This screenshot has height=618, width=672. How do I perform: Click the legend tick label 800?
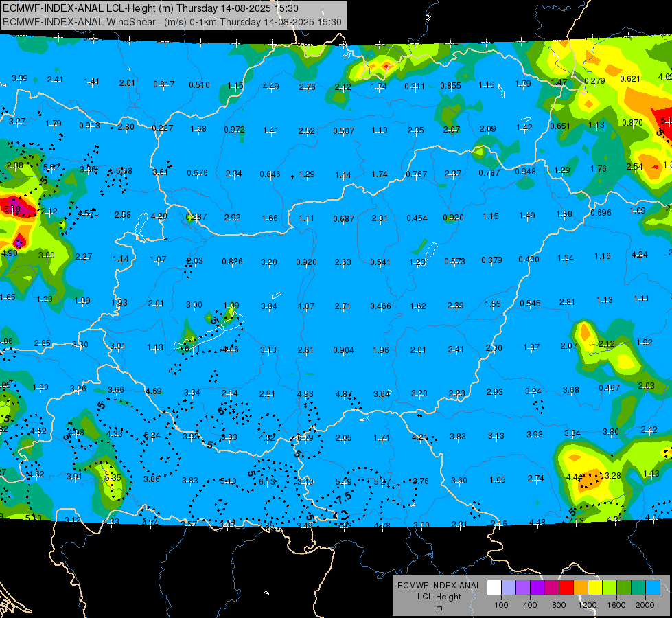[559, 605]
